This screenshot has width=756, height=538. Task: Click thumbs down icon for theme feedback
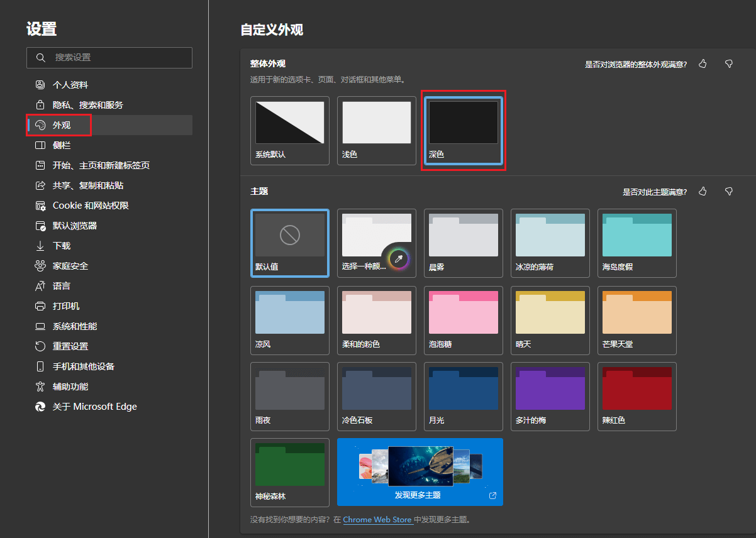click(729, 192)
